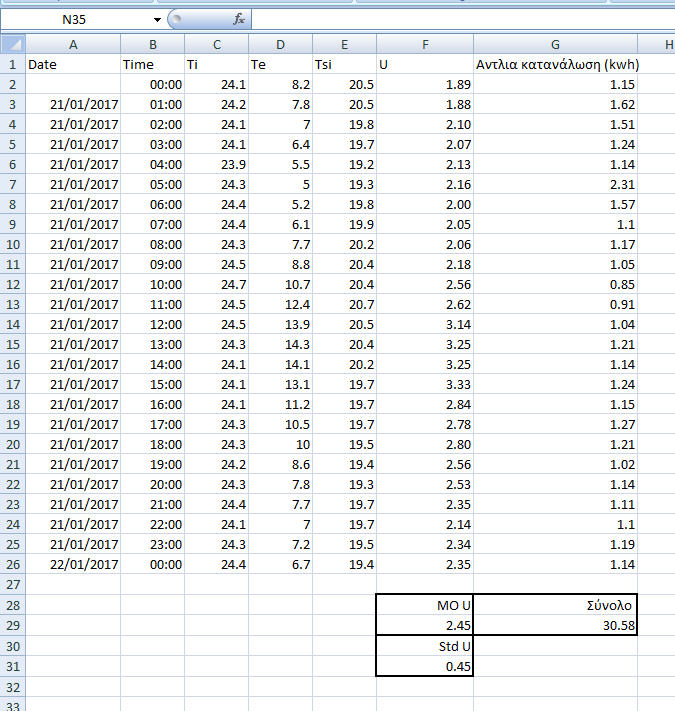Select column F header
The image size is (675, 711).
tap(425, 44)
